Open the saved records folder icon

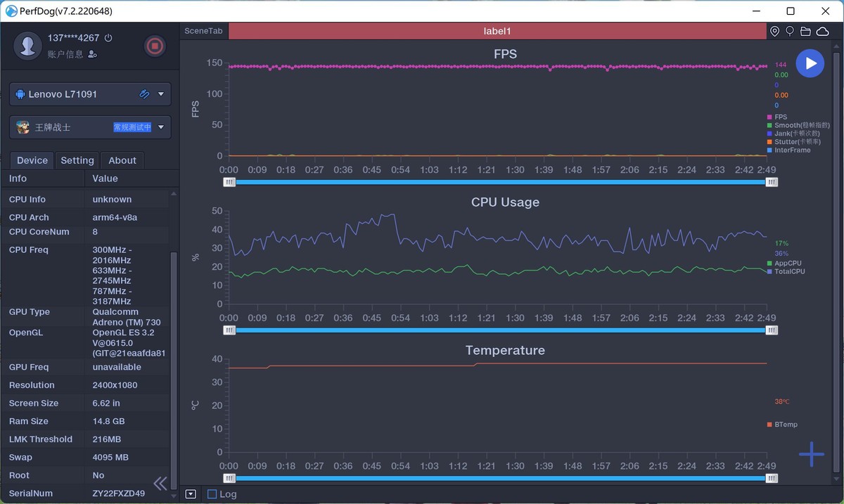pos(805,32)
